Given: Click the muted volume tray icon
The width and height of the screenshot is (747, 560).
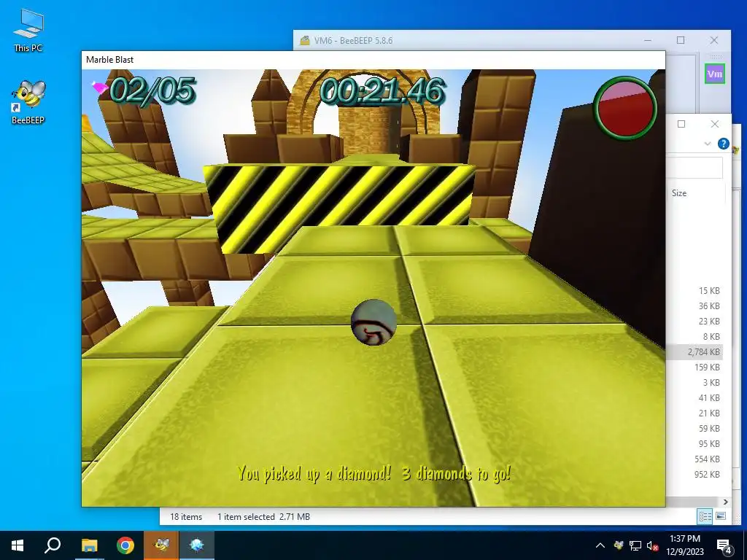Looking at the screenshot, I should [652, 545].
